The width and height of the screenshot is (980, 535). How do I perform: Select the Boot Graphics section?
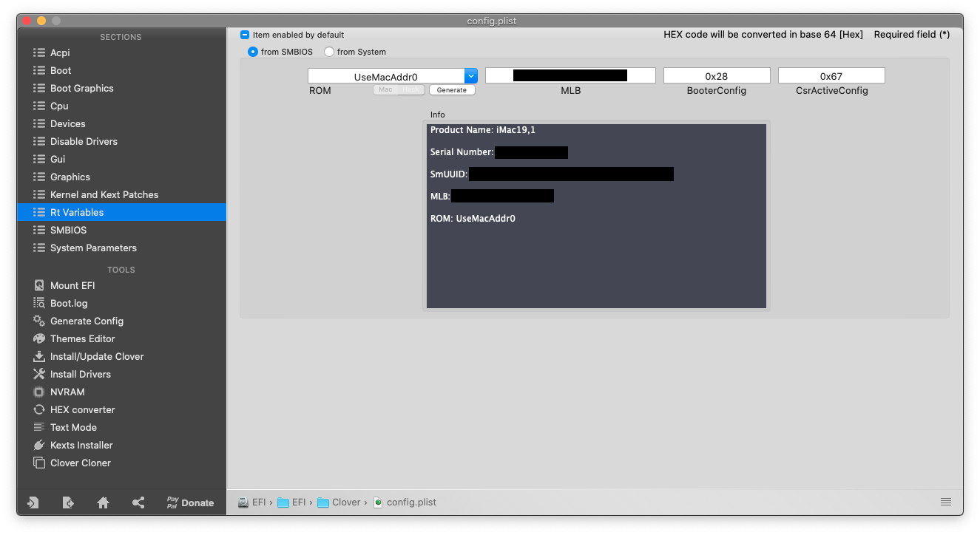pyautogui.click(x=121, y=88)
